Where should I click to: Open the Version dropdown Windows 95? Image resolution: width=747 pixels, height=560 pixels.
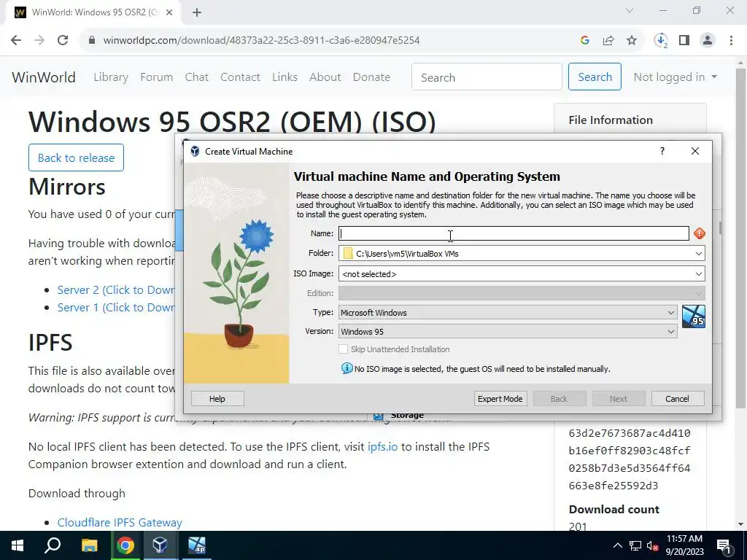tap(508, 332)
